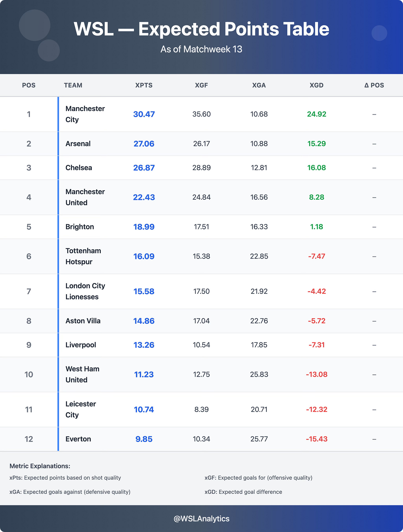Click the xPts value 15.58
This screenshot has height=532, width=403.
point(144,291)
